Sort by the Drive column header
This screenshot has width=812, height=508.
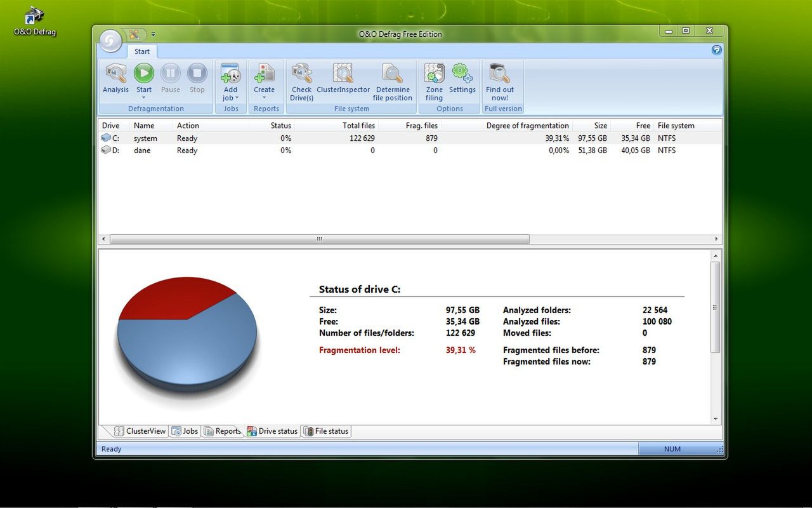(x=114, y=126)
